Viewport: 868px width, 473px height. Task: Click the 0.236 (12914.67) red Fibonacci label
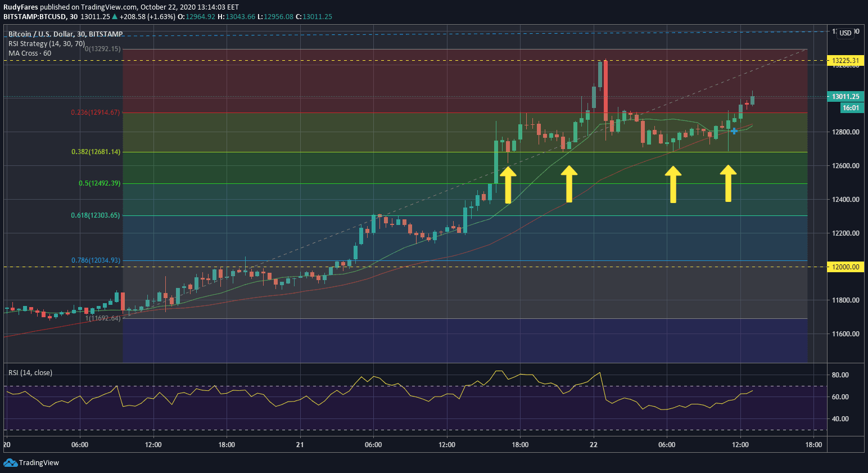point(96,112)
